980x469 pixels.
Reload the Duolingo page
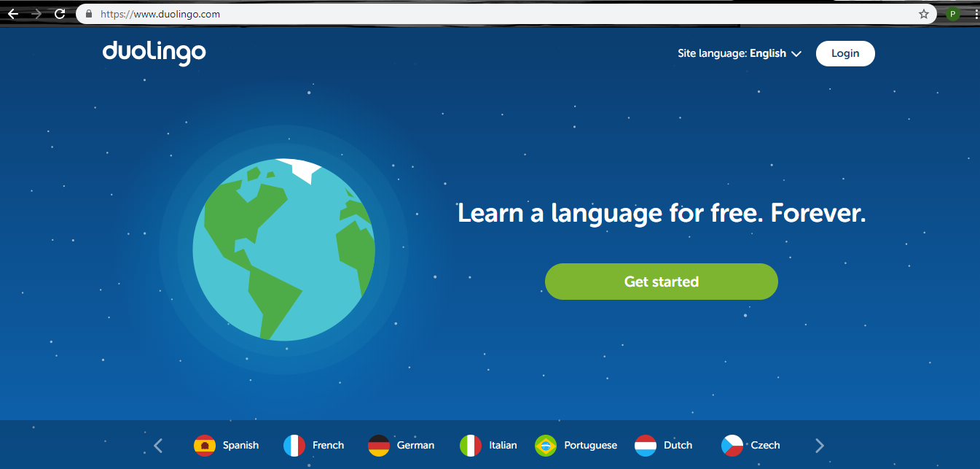click(59, 13)
